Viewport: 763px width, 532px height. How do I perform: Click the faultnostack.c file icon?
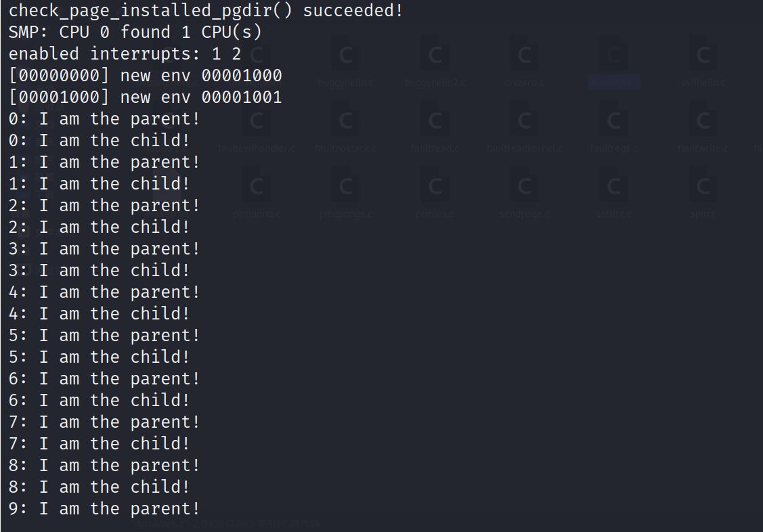tap(345, 123)
